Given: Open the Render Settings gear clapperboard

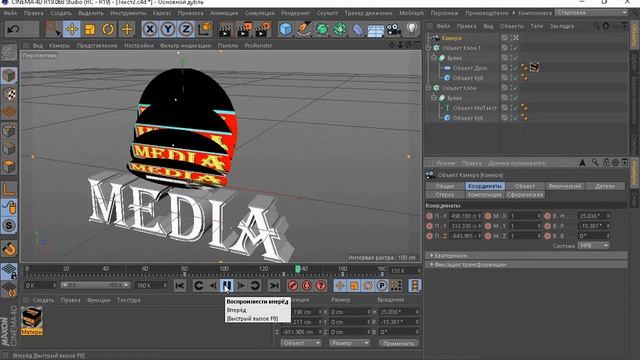Looking at the screenshot, I should [263, 30].
